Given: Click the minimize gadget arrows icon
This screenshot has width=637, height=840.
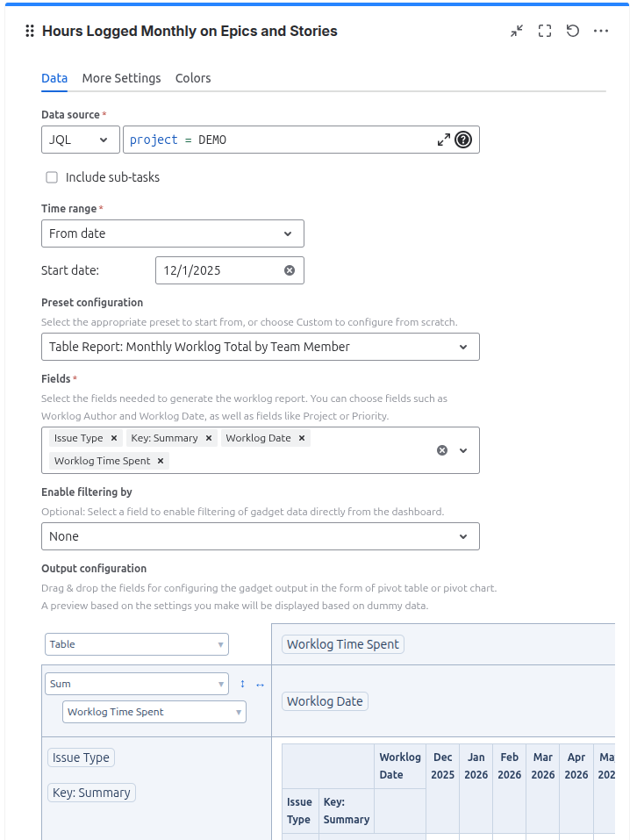Looking at the screenshot, I should coord(517,31).
